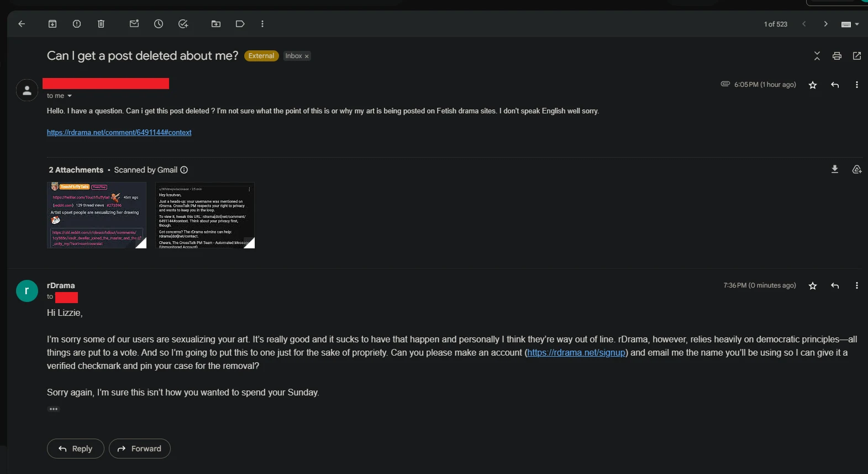
Task: Open the Move to folder icon
Action: click(x=216, y=24)
